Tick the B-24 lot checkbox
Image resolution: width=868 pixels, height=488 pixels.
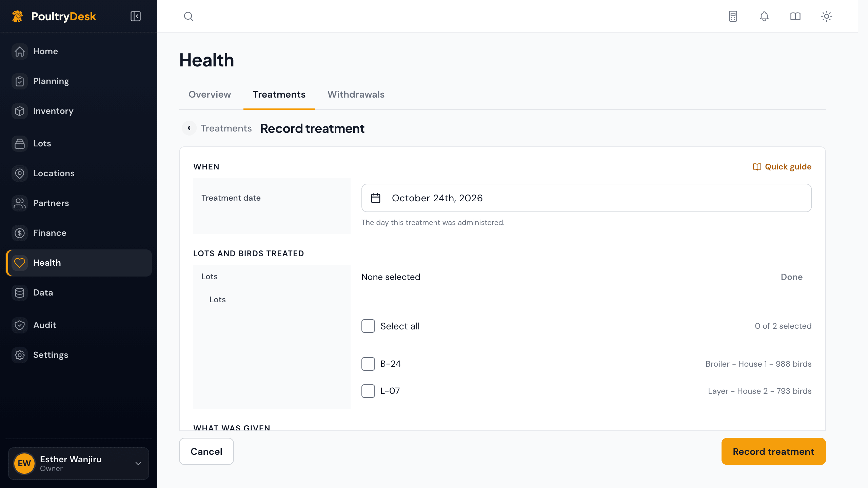(x=368, y=364)
